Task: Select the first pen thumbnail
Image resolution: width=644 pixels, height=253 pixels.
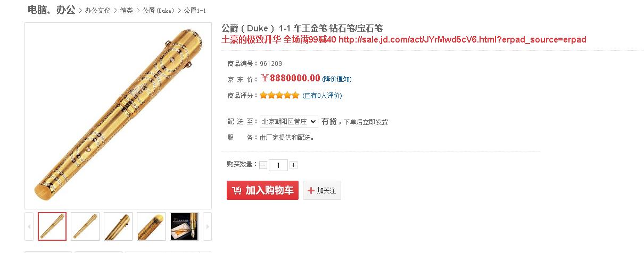Action: 52,226
